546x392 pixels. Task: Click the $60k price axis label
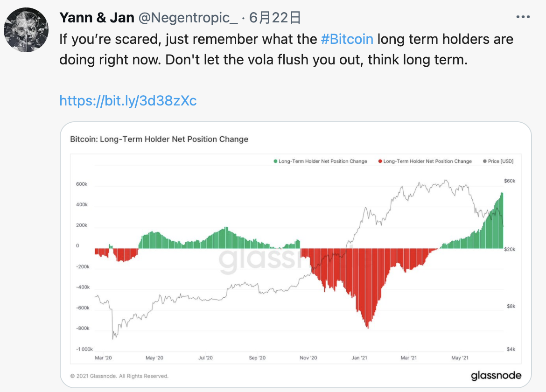coord(510,181)
